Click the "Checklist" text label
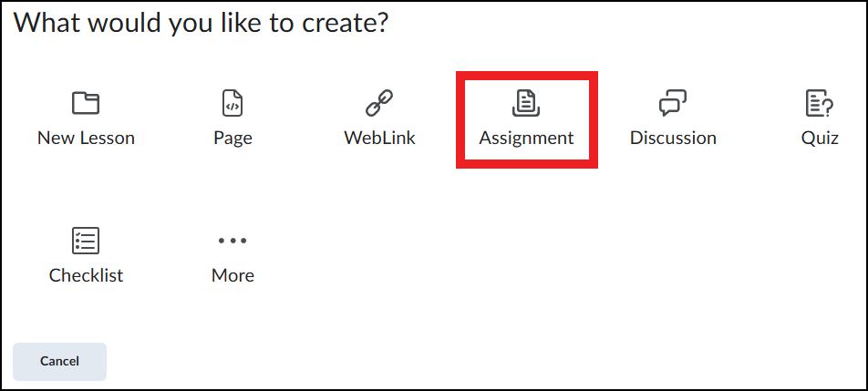Viewport: 868px width, 391px height. [x=86, y=275]
